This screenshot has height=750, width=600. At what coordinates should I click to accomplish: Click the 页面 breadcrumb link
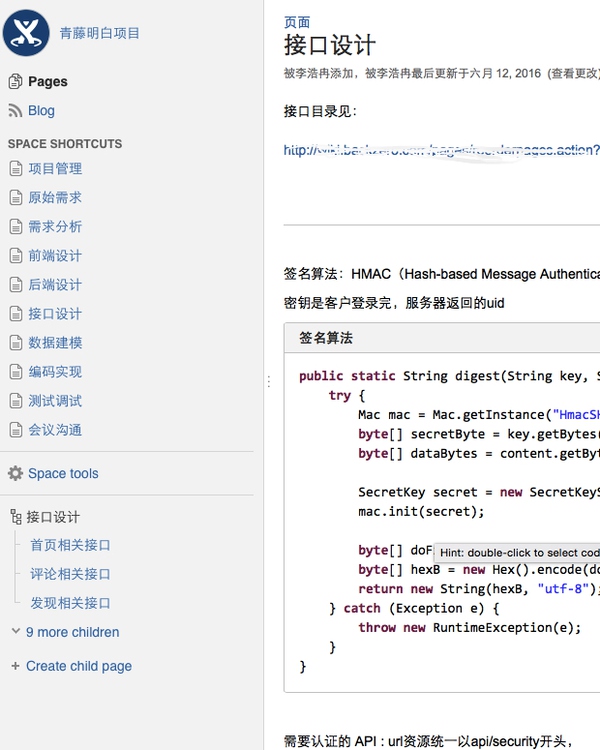pyautogui.click(x=297, y=22)
